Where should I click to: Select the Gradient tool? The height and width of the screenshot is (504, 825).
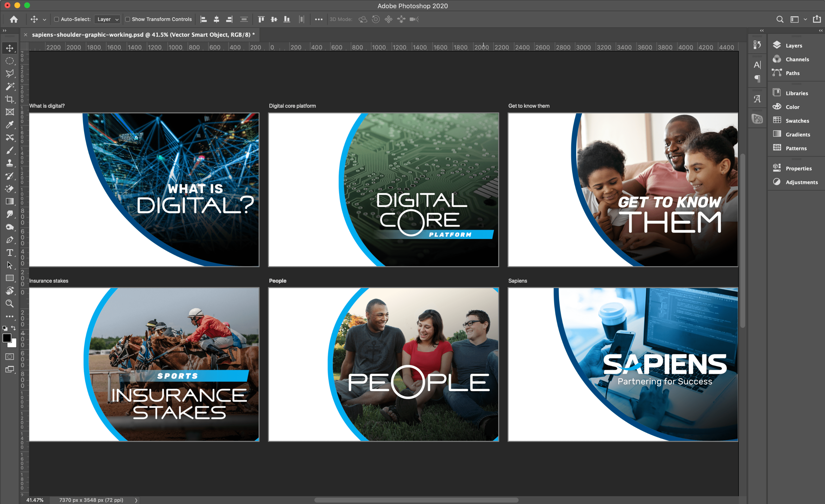(x=10, y=201)
